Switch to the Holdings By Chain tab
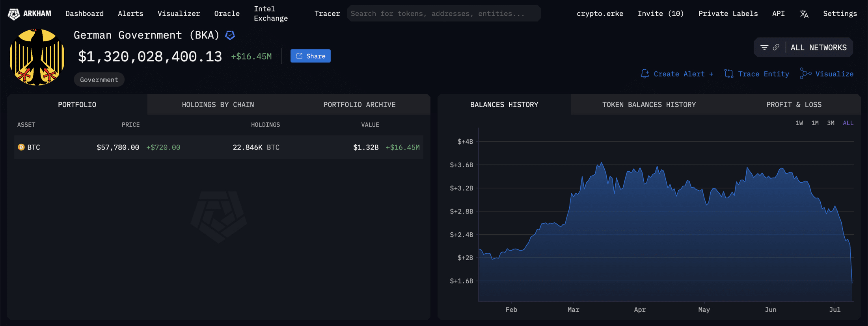 point(218,105)
